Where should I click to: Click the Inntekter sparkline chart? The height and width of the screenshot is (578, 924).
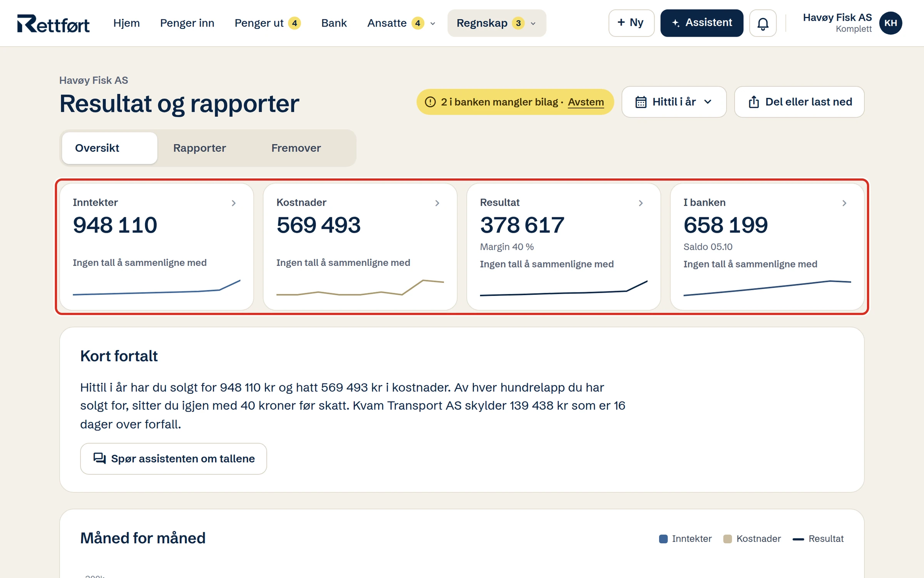pos(156,287)
